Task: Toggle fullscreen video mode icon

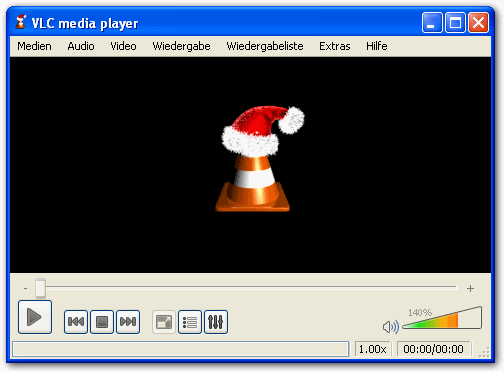Action: 164,322
